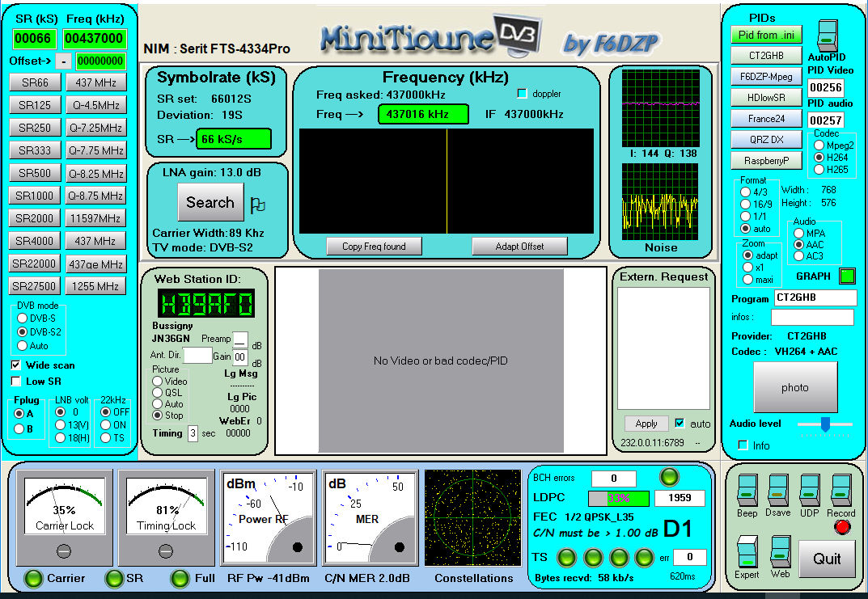
Task: Uncheck the Wide scan checkbox
Action: [15, 365]
